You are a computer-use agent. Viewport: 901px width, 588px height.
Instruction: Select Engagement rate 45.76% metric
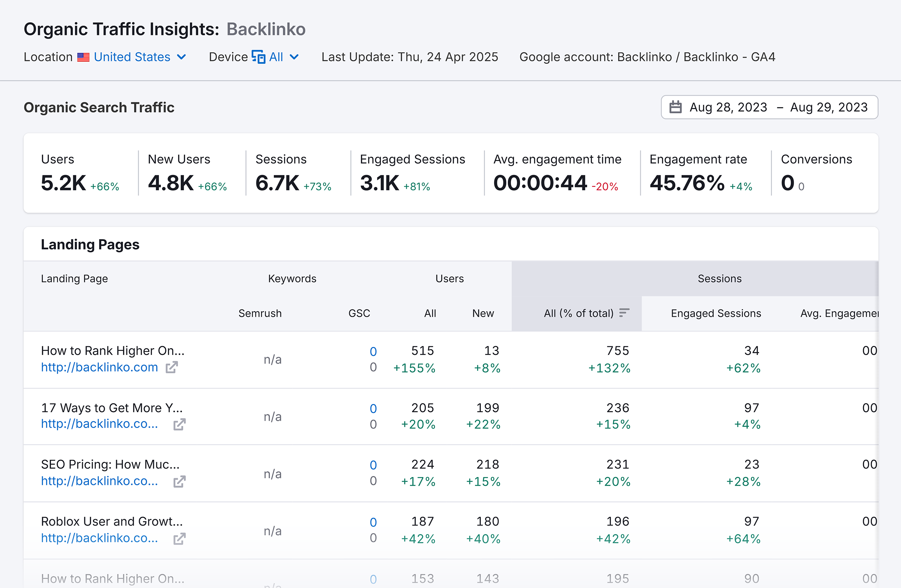click(x=701, y=173)
